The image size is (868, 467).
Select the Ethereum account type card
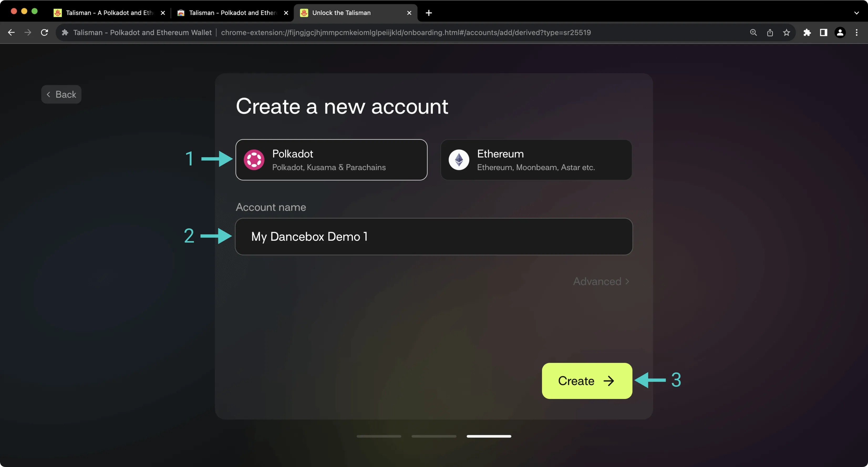point(536,160)
